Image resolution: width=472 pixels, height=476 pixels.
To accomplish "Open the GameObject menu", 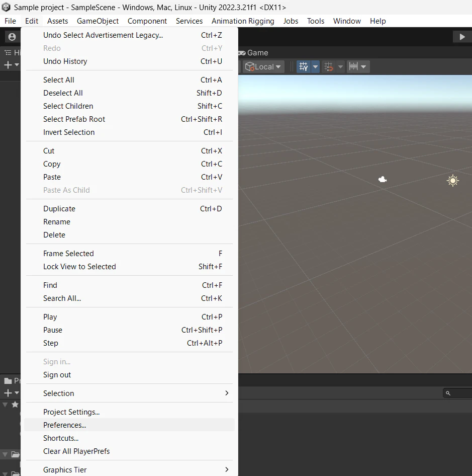I will tap(98, 21).
